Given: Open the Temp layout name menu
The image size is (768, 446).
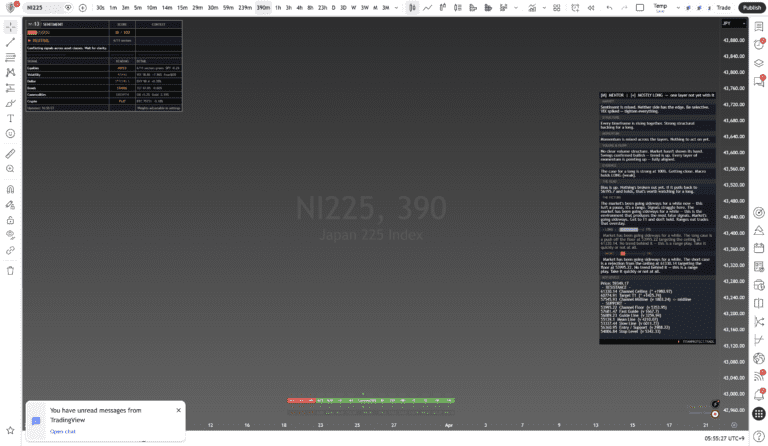Looking at the screenshot, I should [x=661, y=8].
